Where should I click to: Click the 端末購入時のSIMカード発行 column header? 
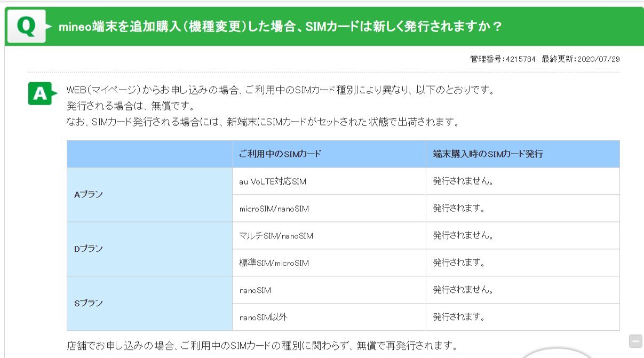click(523, 154)
